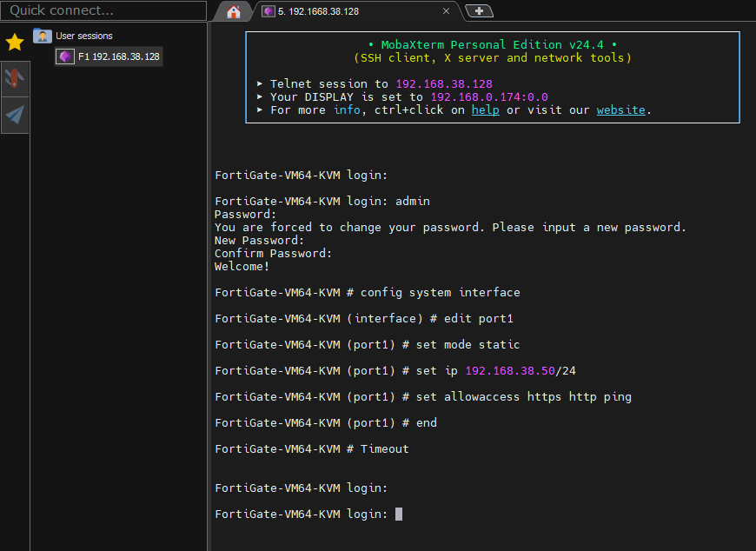The image size is (756, 551).
Task: Click the 'set mode static' command
Action: coord(468,345)
